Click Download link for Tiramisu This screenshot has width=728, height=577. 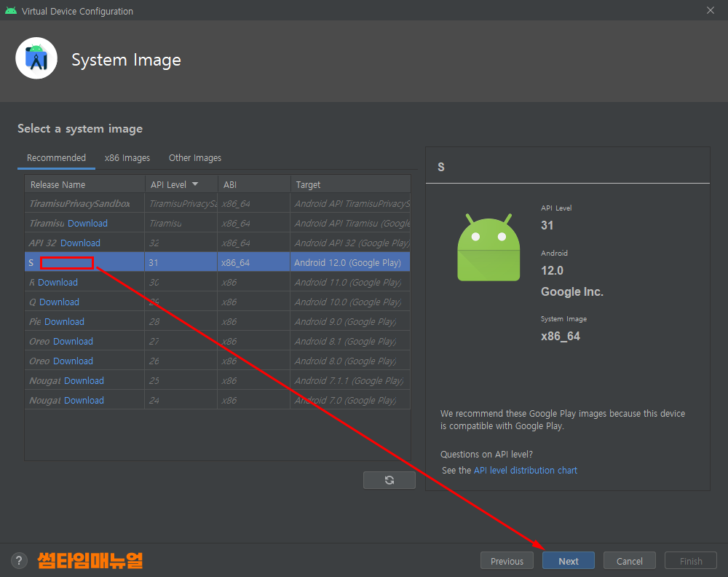[x=88, y=224]
